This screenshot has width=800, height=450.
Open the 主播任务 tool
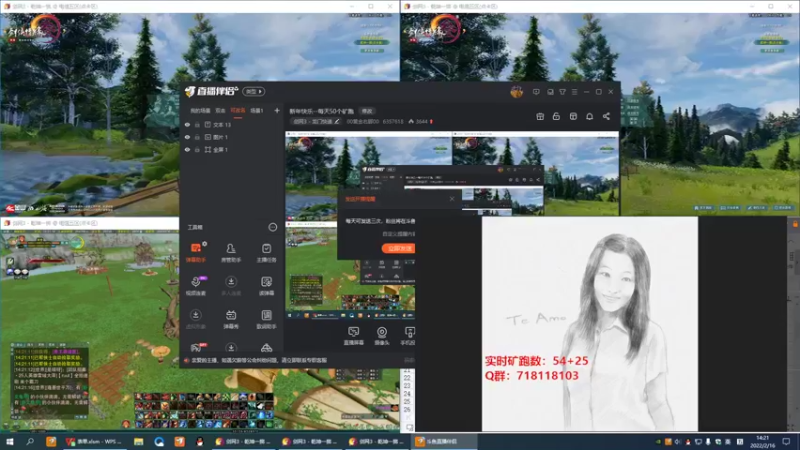pyautogui.click(x=266, y=252)
